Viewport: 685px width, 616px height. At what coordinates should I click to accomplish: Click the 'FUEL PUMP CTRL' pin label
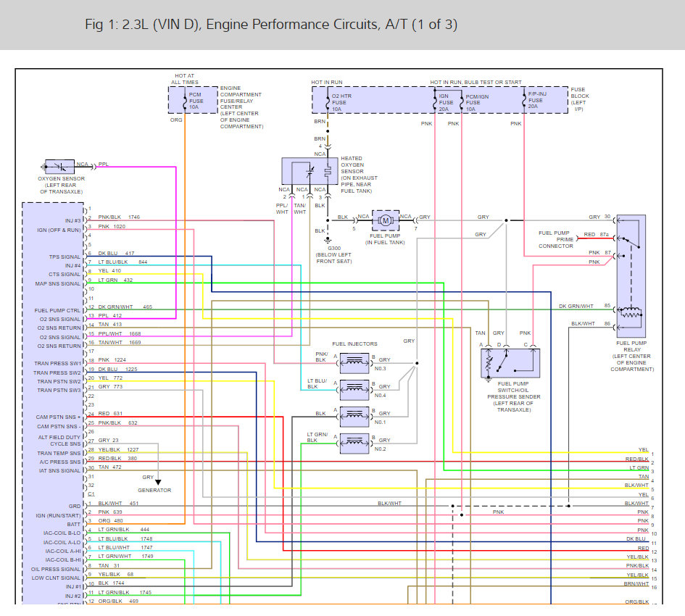tap(57, 311)
